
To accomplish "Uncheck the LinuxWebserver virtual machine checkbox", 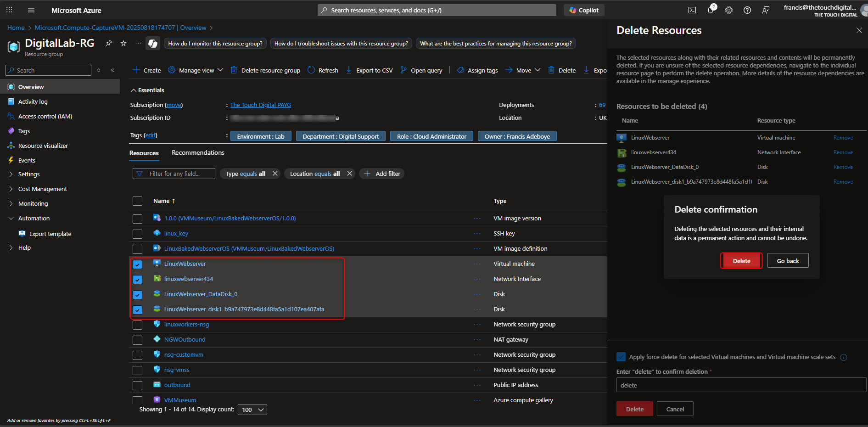I will (x=137, y=264).
